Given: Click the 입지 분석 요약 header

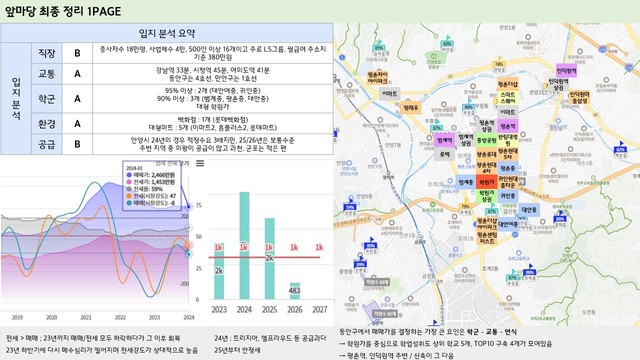Looking at the screenshot, I should click(167, 33).
